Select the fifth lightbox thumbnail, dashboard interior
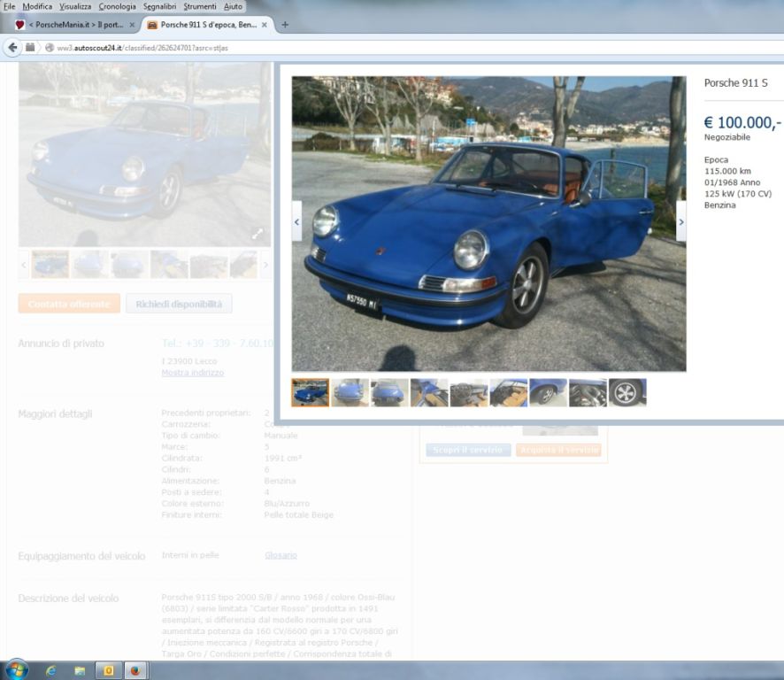Viewport: 784px width, 680px height. tap(469, 392)
